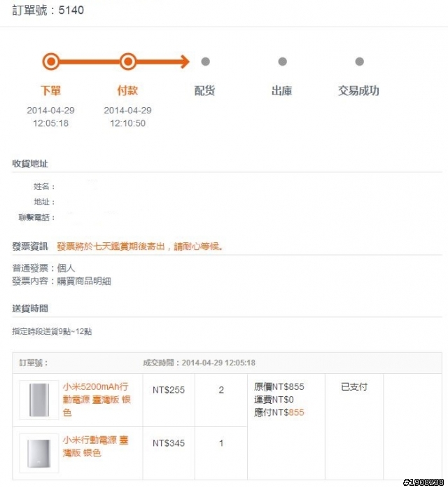Click the 付款 step label
The height and width of the screenshot is (488, 448).
(127, 90)
